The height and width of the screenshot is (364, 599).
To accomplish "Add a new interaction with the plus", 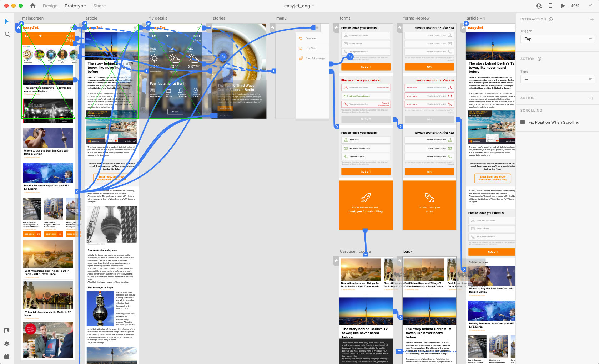I will click(x=592, y=19).
